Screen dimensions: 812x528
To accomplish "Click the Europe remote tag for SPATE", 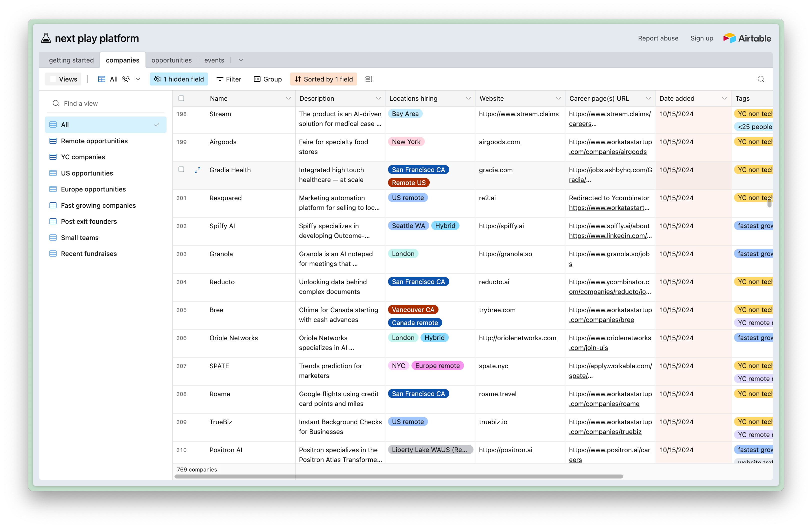I will pyautogui.click(x=437, y=366).
